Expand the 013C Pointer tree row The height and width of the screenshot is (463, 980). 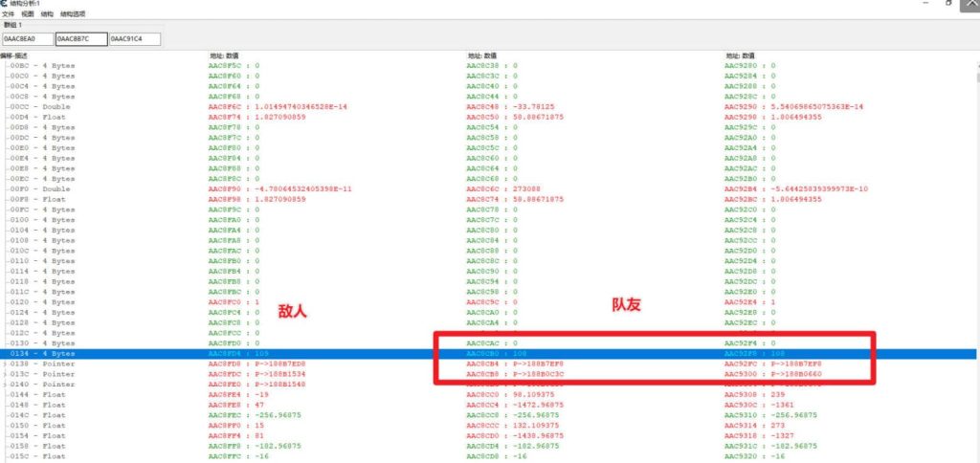point(5,375)
